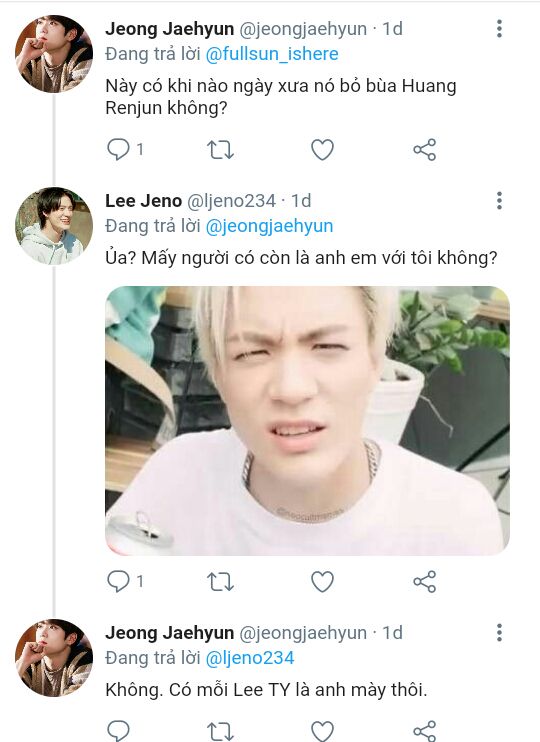540x742 pixels.
Task: Open the three-dot menu on the Lee TY tweet
Action: (499, 633)
